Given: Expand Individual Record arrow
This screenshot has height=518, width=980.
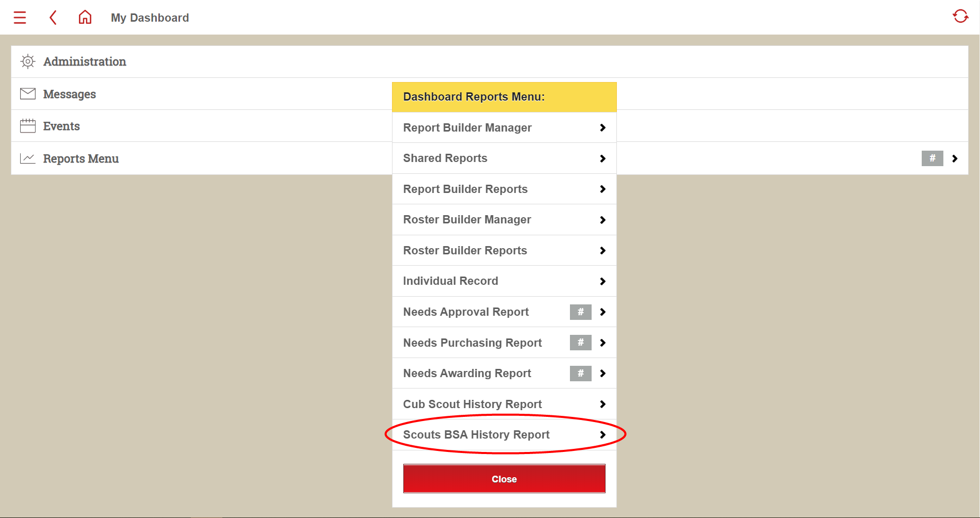Looking at the screenshot, I should pos(602,281).
